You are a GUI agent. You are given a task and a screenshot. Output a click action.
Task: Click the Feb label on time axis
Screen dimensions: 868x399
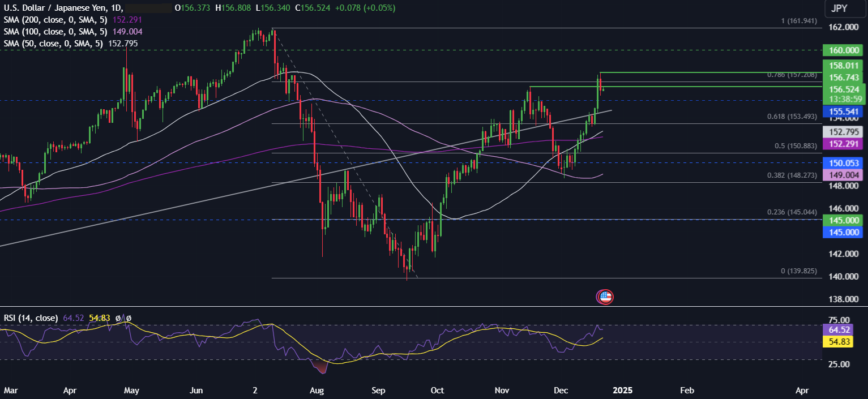pos(687,391)
